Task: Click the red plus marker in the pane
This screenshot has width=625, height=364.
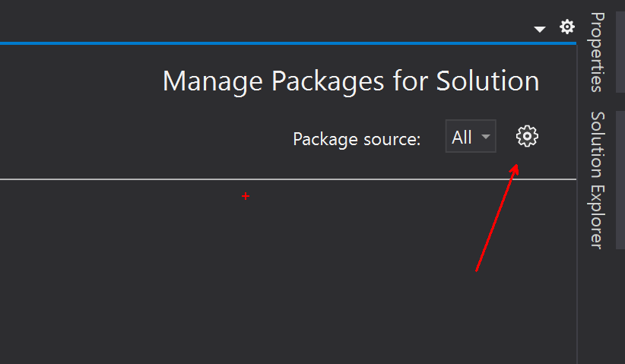Action: [246, 196]
